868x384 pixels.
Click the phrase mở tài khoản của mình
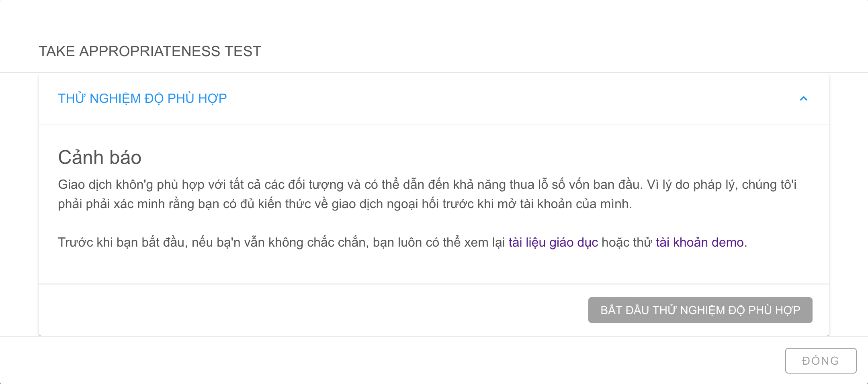(x=564, y=204)
